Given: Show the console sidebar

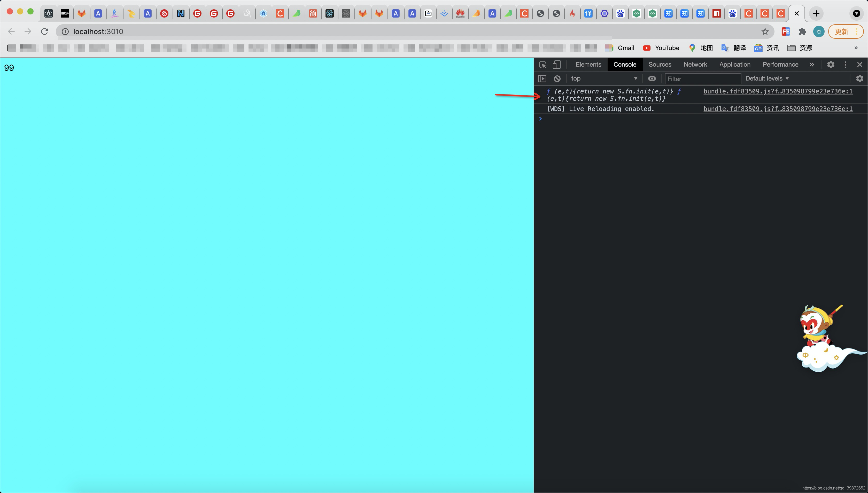Looking at the screenshot, I should pos(542,78).
